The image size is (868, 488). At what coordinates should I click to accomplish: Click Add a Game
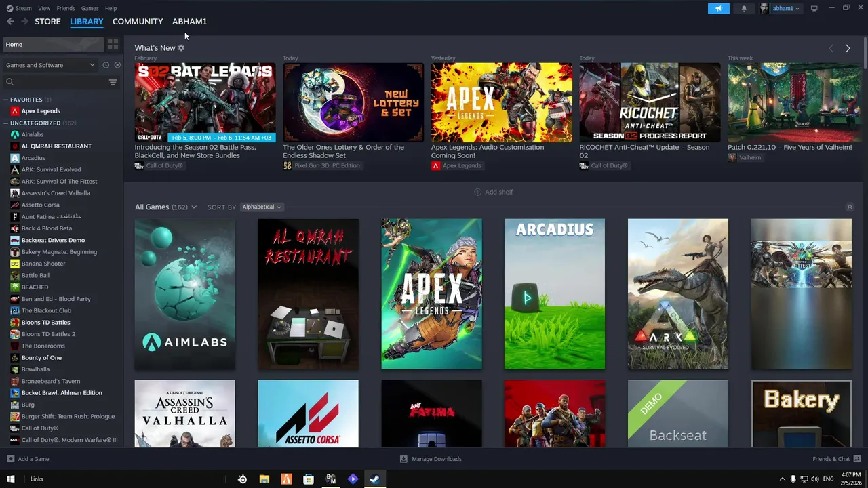click(x=28, y=459)
